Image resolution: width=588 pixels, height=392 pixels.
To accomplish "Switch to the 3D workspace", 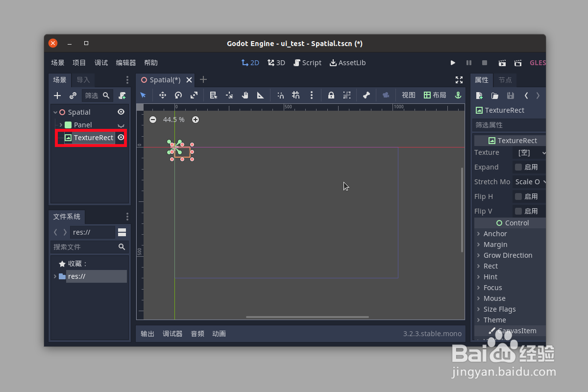I will tap(276, 63).
